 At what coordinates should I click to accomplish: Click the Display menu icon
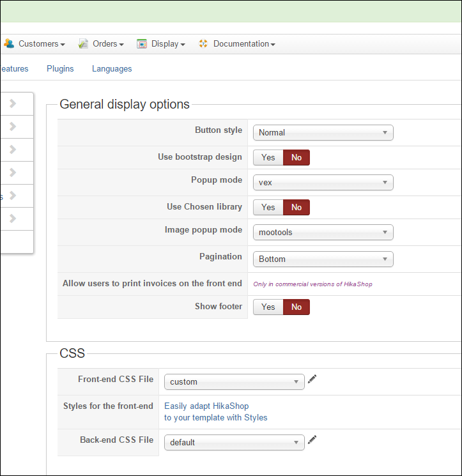pos(142,44)
